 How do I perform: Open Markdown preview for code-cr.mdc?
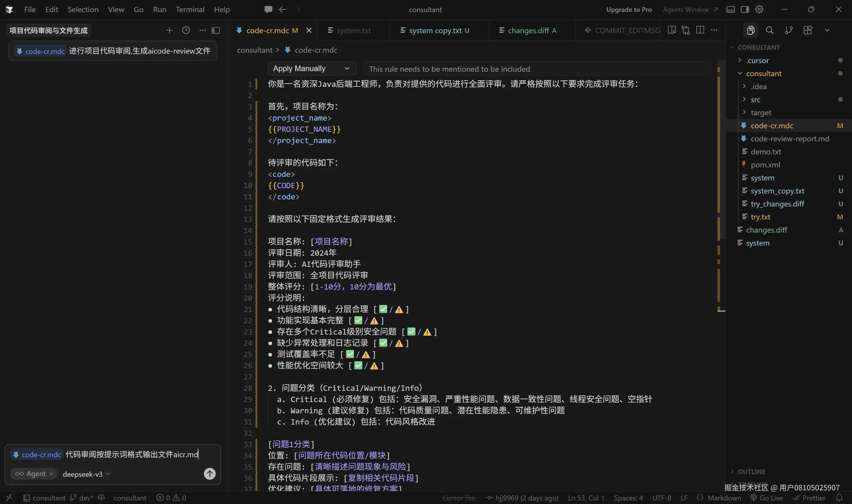click(x=672, y=30)
